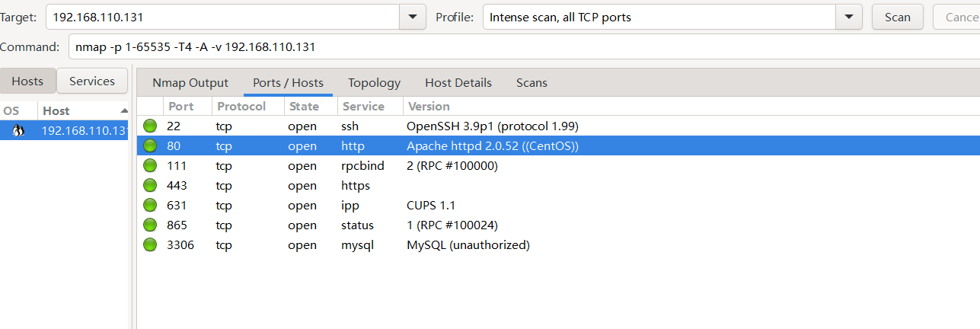This screenshot has height=329, width=980.
Task: Toggle the Services view button
Action: point(92,81)
